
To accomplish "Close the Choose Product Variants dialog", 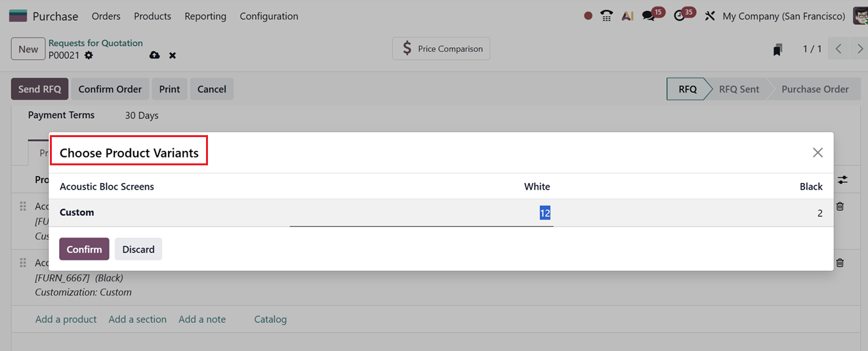I will 817,153.
